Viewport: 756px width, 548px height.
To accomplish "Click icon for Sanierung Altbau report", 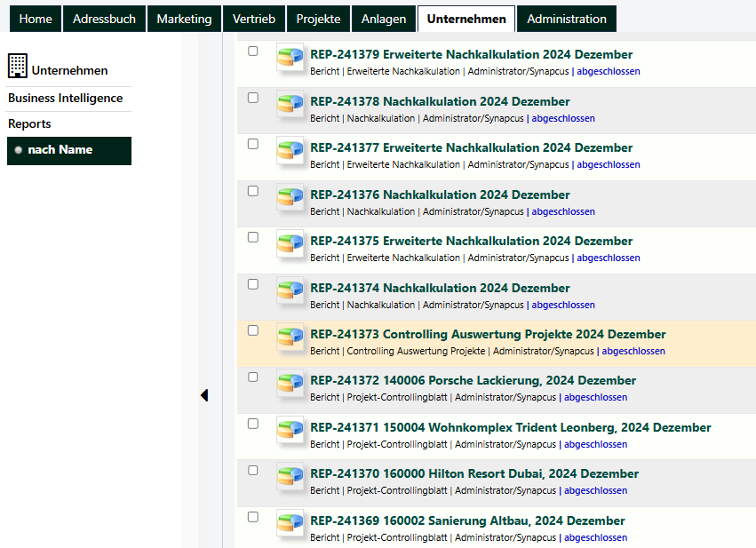I will pos(290,523).
